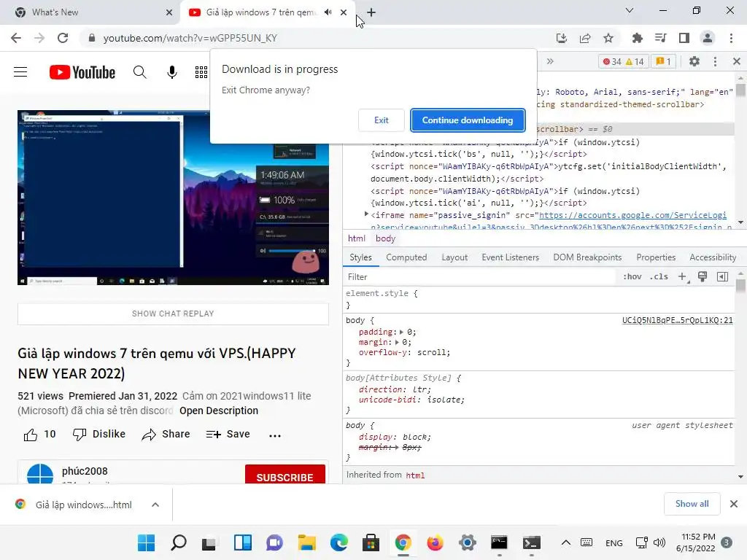Image resolution: width=747 pixels, height=560 pixels.
Task: Open DevTools customize three-dot menu
Action: [x=715, y=61]
